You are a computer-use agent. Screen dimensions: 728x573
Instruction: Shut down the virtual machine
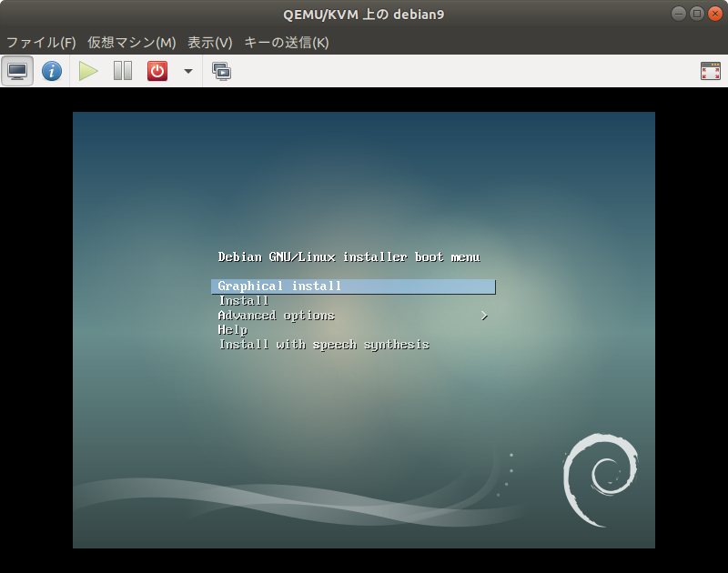pyautogui.click(x=157, y=71)
